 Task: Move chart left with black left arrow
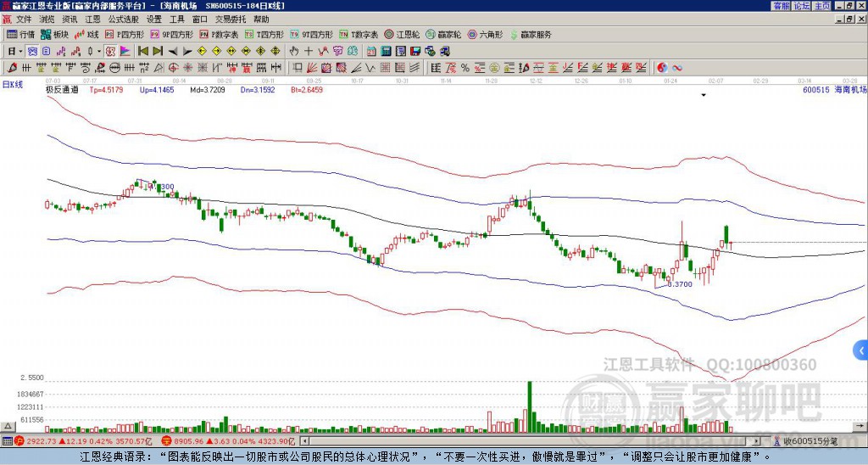point(173,52)
